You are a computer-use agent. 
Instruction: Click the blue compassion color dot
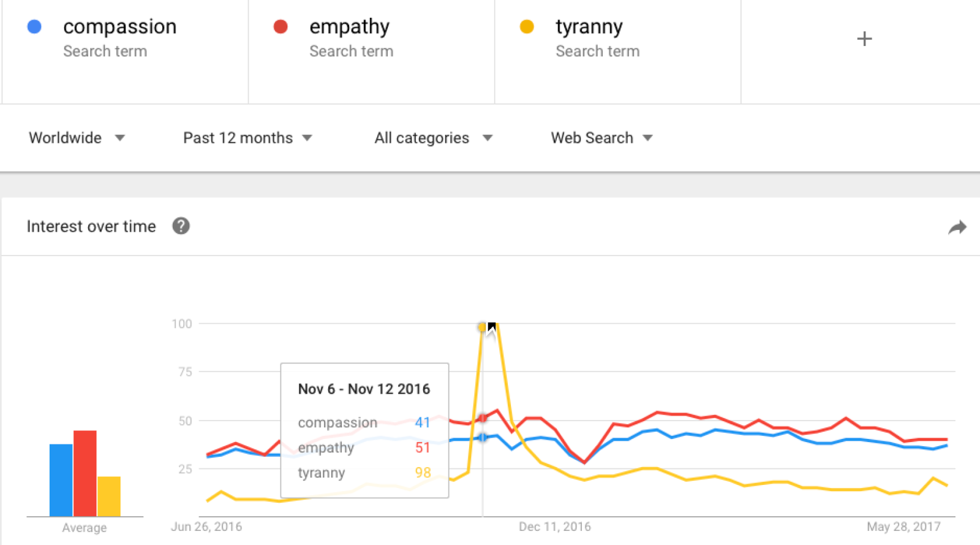35,27
